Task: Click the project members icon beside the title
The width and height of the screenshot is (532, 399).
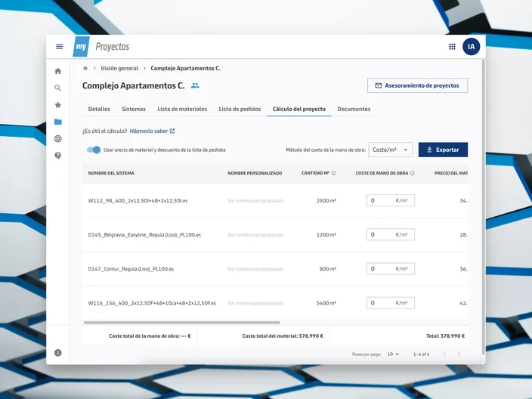Action: click(195, 85)
